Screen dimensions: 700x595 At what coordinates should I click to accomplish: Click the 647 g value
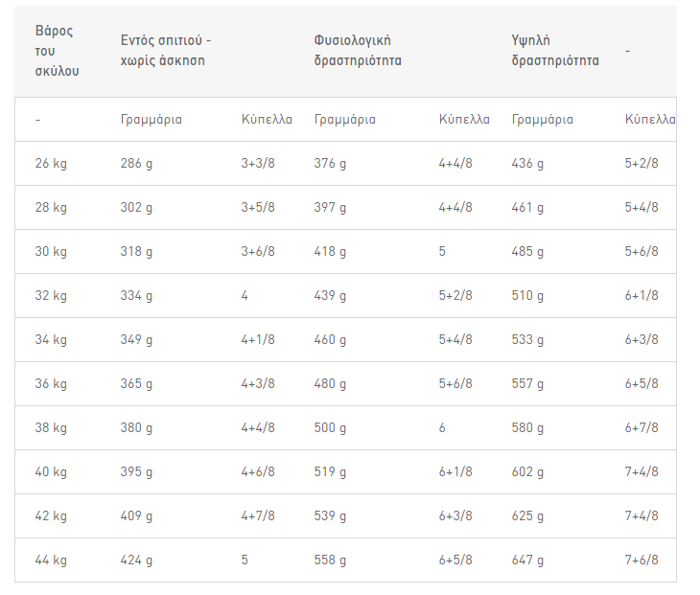point(527,561)
